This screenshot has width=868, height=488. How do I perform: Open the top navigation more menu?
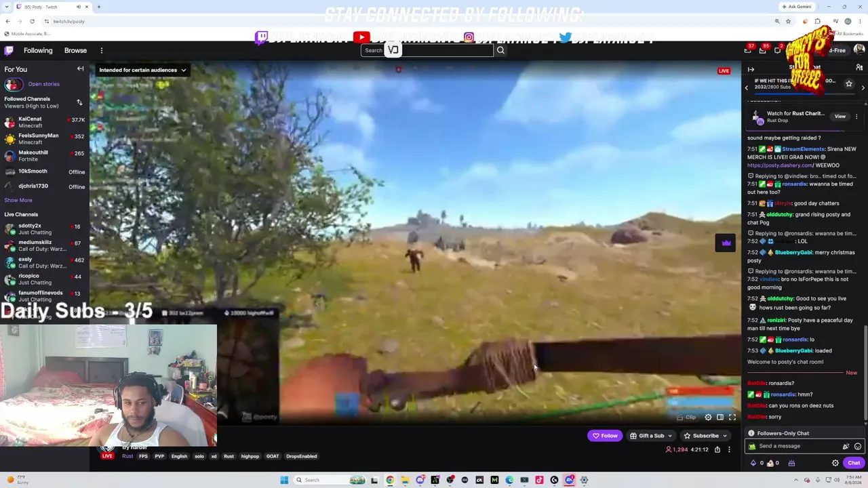pyautogui.click(x=102, y=51)
